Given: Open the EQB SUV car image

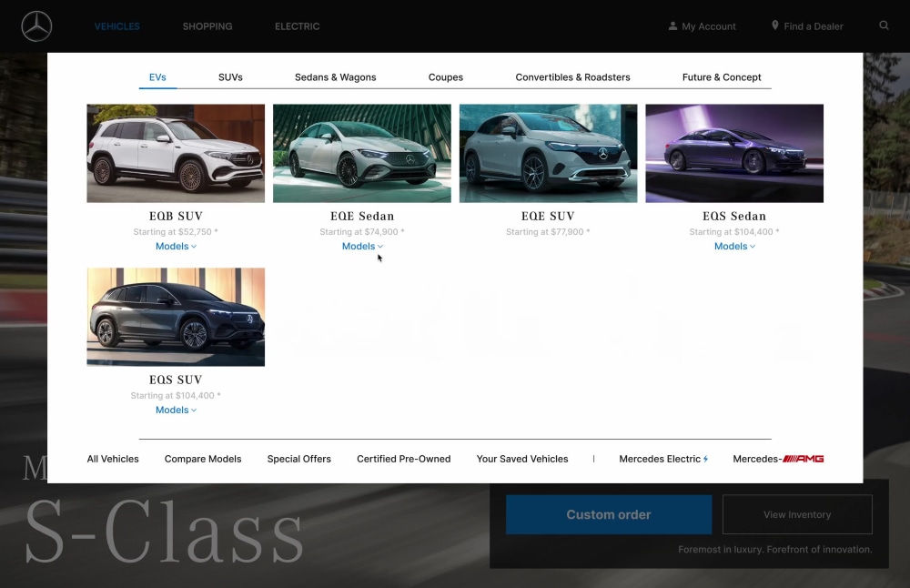Looking at the screenshot, I should coord(176,153).
